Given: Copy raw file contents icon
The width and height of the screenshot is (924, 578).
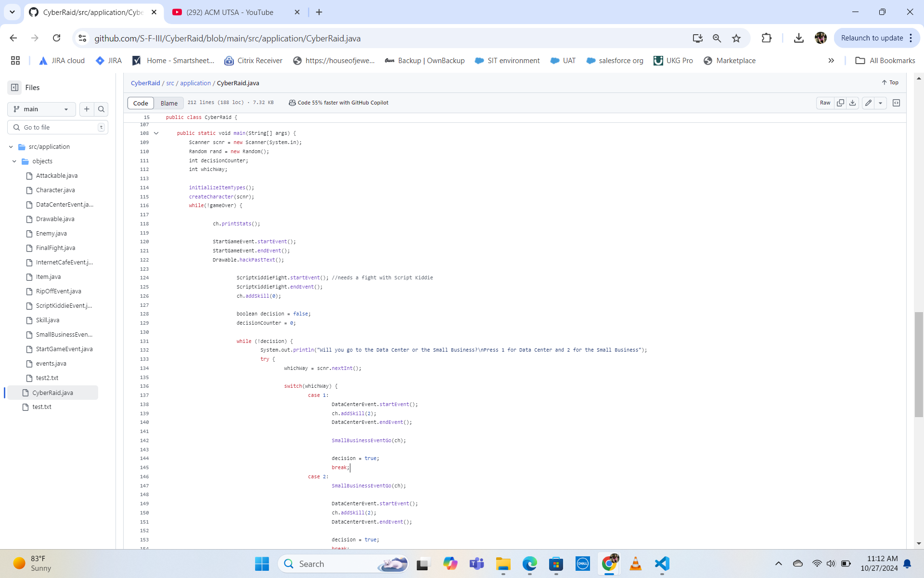Looking at the screenshot, I should point(840,103).
